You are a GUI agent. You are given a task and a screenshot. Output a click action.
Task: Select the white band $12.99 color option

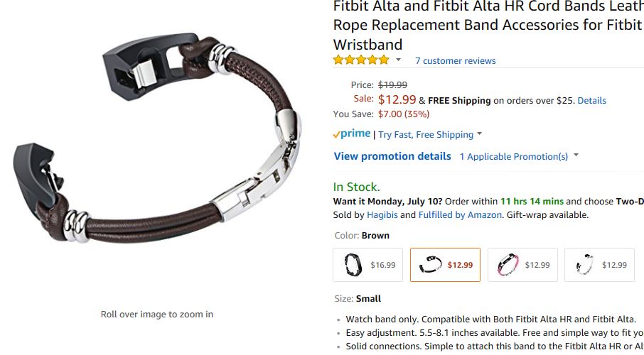(x=600, y=265)
